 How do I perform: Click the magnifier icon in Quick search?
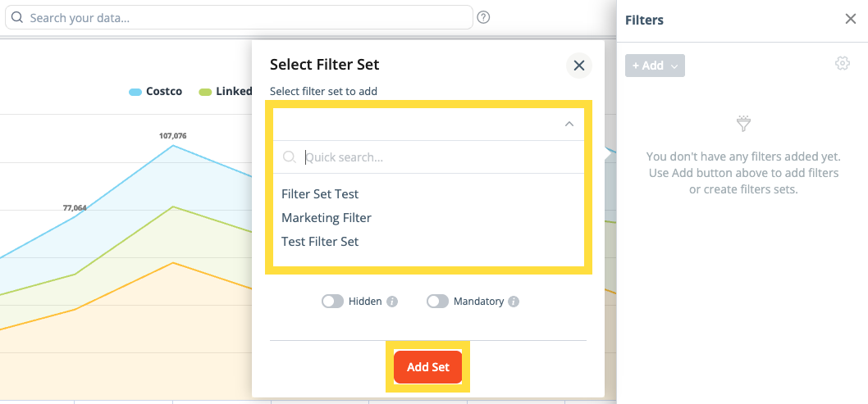289,157
